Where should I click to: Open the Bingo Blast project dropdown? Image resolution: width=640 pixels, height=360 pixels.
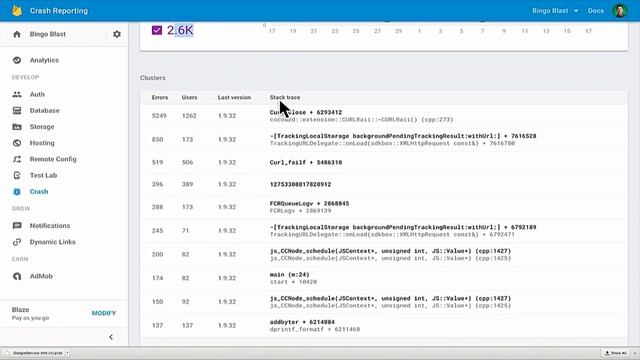click(x=555, y=11)
